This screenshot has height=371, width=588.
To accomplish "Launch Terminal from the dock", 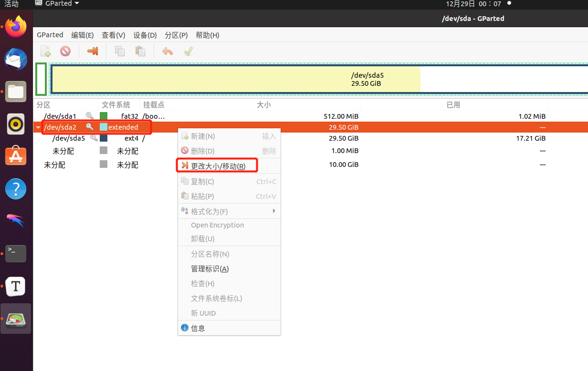I will pyautogui.click(x=16, y=253).
